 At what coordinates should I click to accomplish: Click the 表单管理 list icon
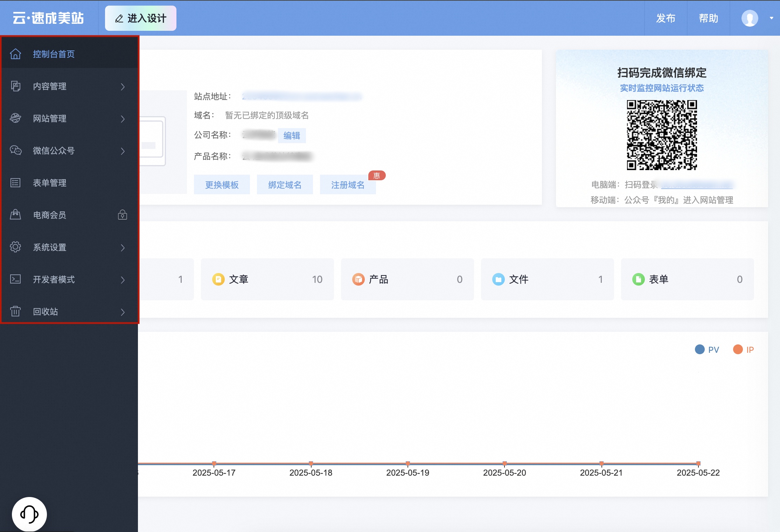click(x=15, y=183)
